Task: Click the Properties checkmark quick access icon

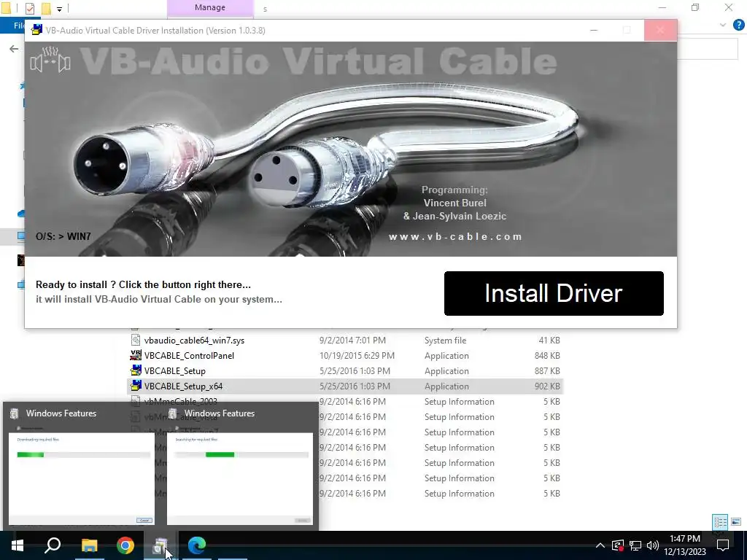Action: click(x=29, y=8)
